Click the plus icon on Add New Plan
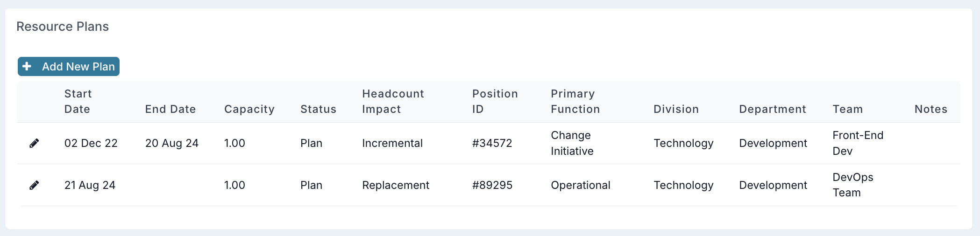Screen dimensions: 980x236 pyautogui.click(x=27, y=66)
